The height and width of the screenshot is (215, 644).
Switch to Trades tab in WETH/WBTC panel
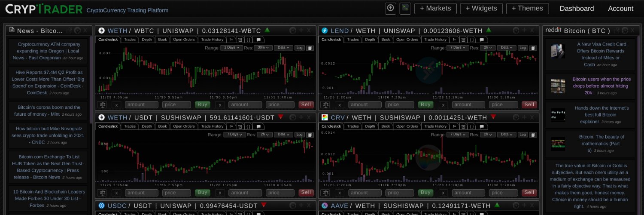click(130, 40)
